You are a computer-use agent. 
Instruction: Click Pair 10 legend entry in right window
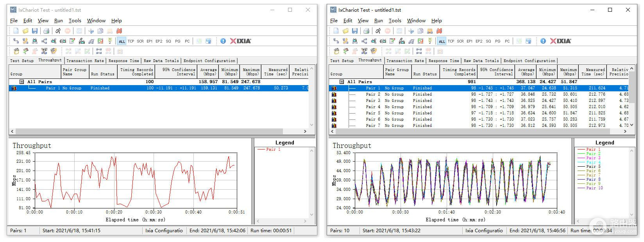coord(594,188)
